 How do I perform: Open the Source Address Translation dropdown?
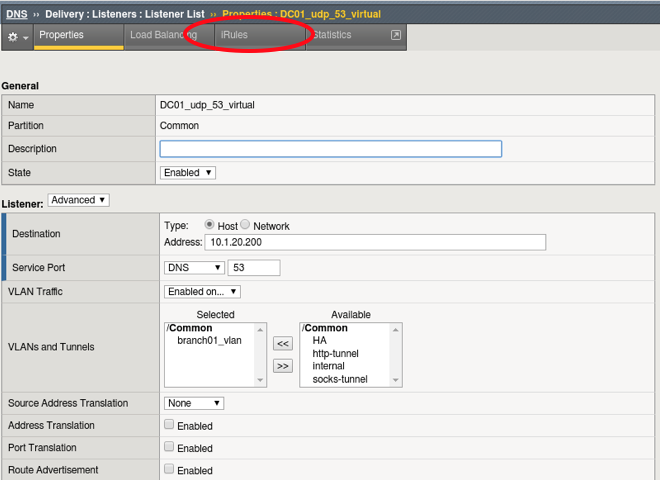[194, 403]
